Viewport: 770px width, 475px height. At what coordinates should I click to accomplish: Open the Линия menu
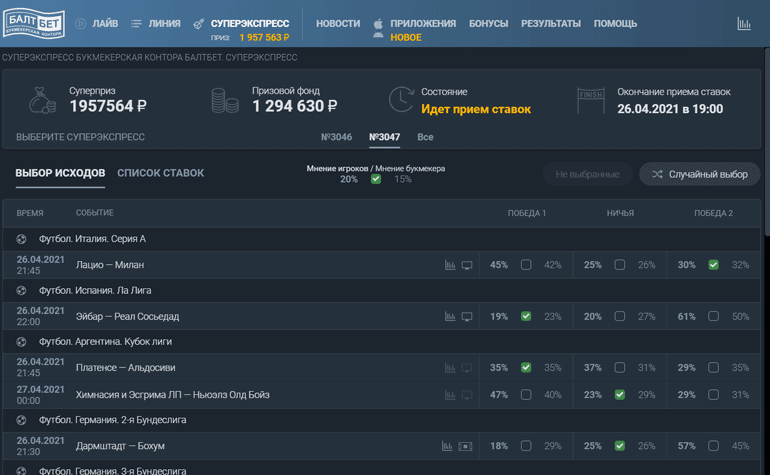click(165, 24)
